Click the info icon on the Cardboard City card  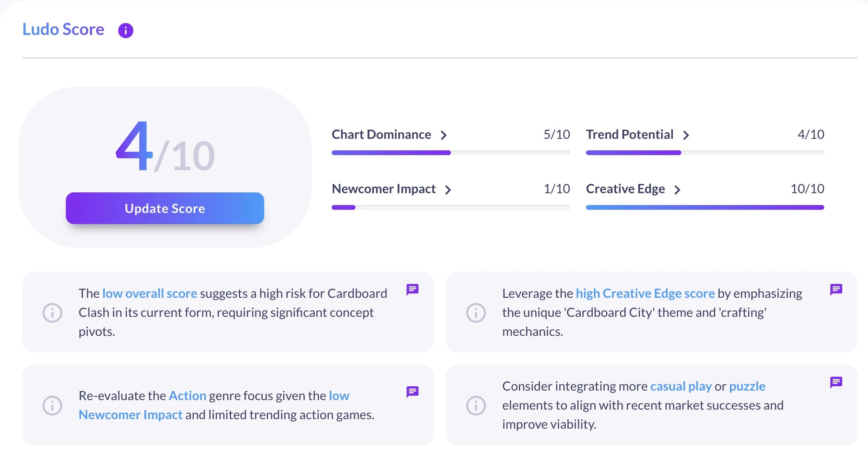coord(476,312)
